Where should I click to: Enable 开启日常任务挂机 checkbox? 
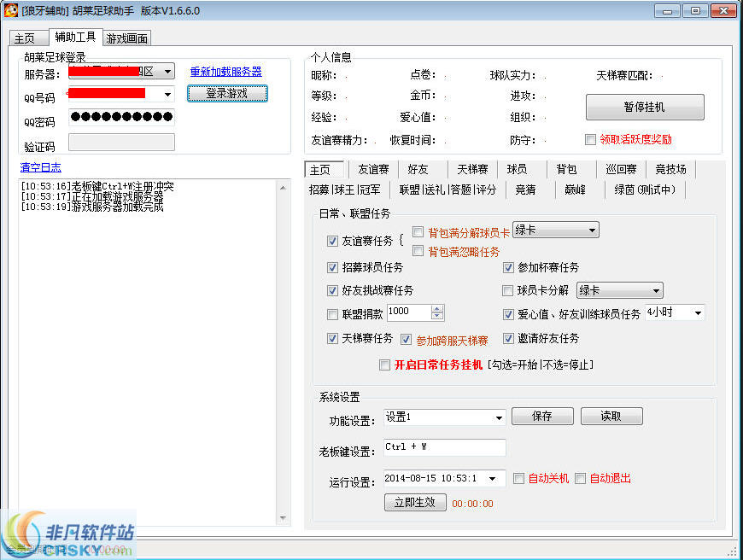pyautogui.click(x=385, y=365)
